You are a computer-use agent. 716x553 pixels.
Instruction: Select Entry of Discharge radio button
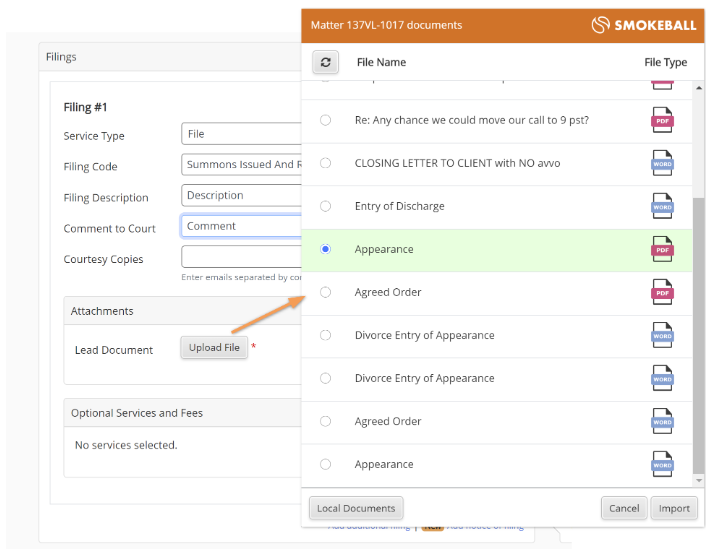click(x=326, y=206)
